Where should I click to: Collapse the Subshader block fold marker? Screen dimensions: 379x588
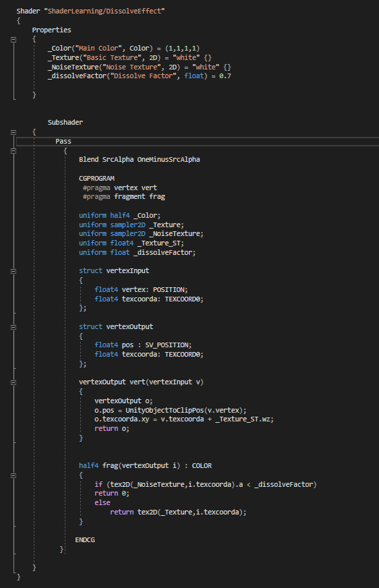pyautogui.click(x=13, y=132)
